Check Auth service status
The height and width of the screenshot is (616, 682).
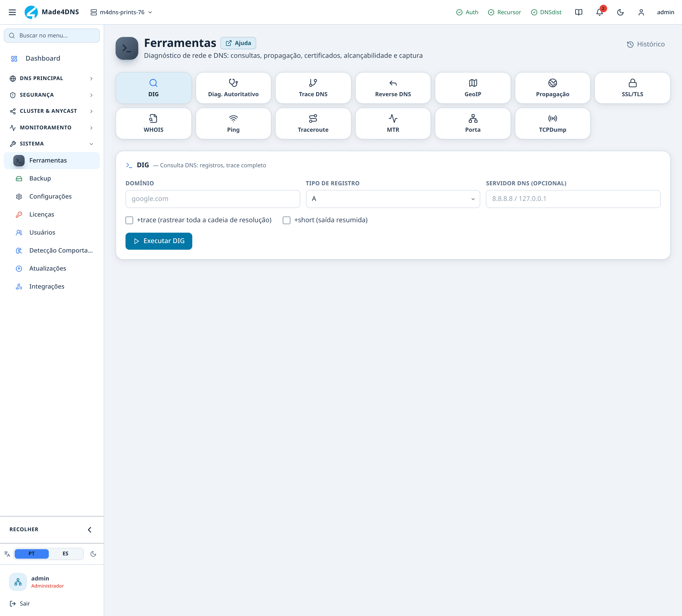(467, 12)
